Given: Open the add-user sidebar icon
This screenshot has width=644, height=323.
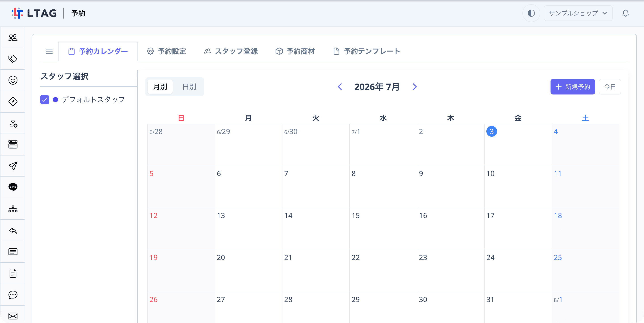Looking at the screenshot, I should (13, 123).
